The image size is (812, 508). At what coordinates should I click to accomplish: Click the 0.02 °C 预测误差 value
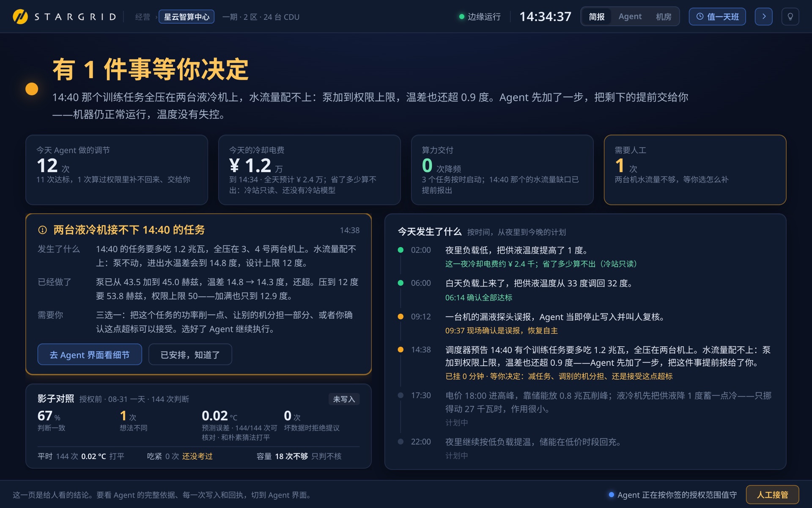(x=219, y=416)
